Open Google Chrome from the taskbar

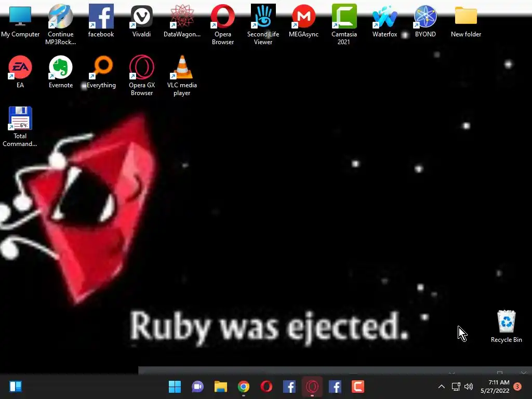[243, 387]
